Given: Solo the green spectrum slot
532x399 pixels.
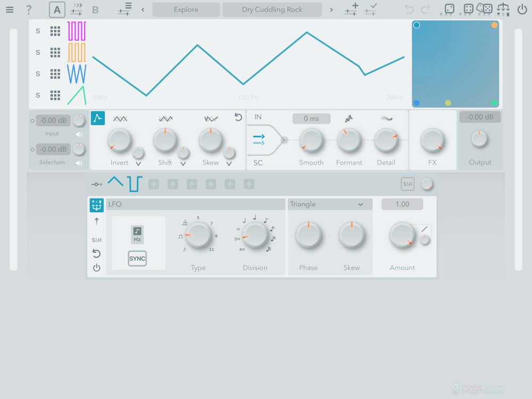Looking at the screenshot, I should pyautogui.click(x=38, y=95).
